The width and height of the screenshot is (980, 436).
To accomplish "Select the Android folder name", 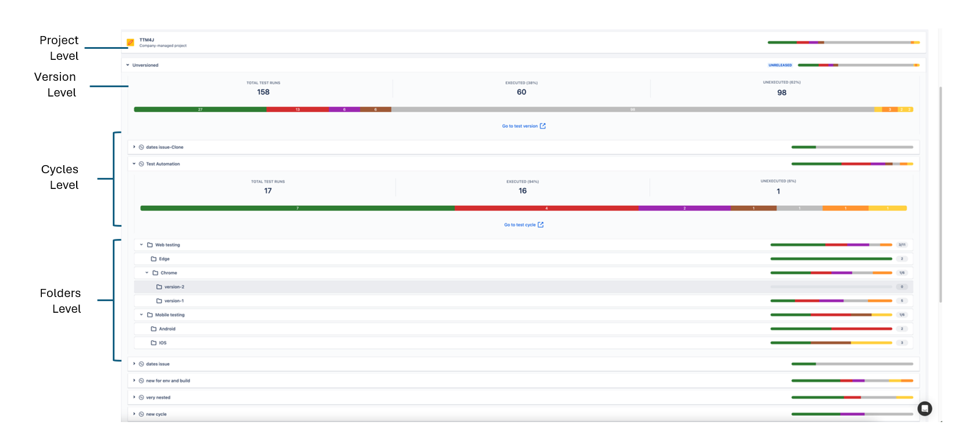I will [167, 328].
